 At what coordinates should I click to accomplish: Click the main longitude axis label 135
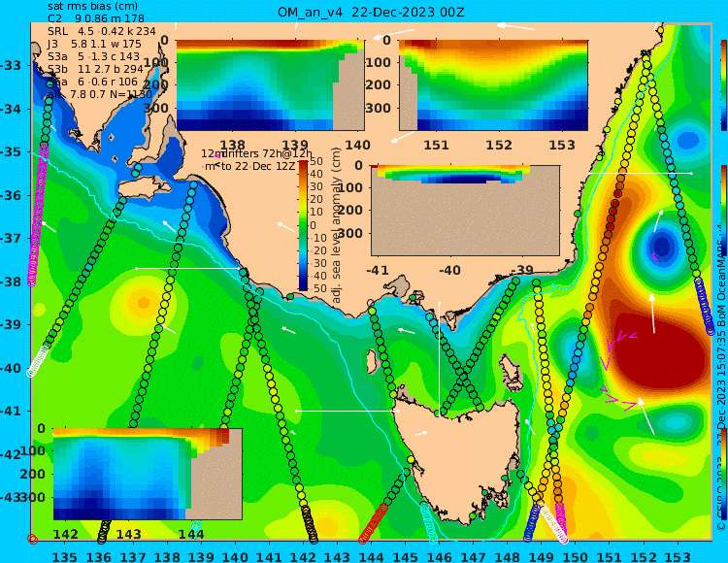click(x=64, y=557)
